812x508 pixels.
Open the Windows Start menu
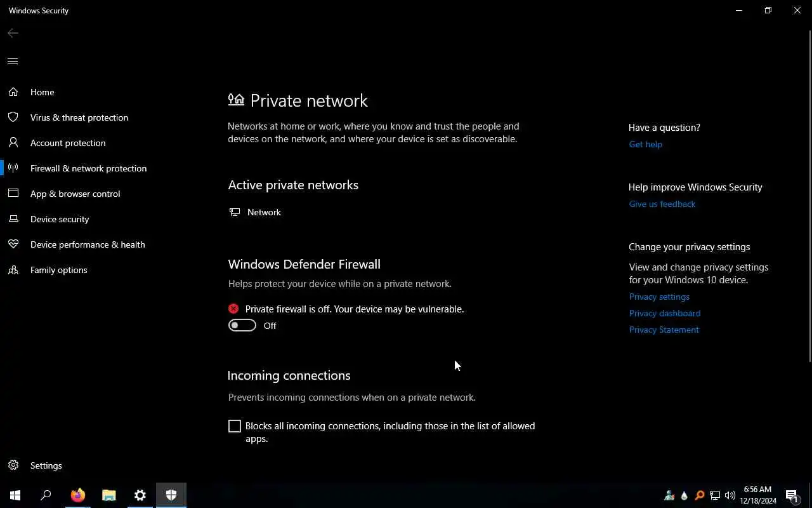[15, 495]
